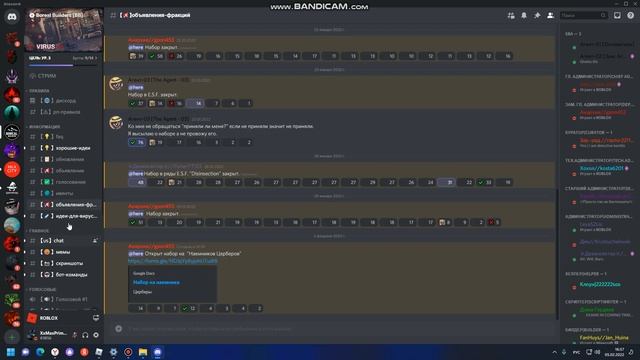Open the Google Docs form link in last message

coord(173,261)
